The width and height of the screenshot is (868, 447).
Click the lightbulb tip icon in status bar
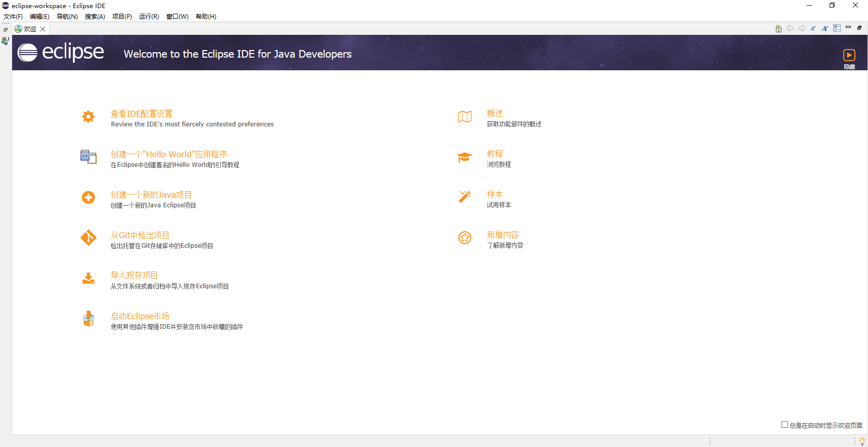coord(862,441)
